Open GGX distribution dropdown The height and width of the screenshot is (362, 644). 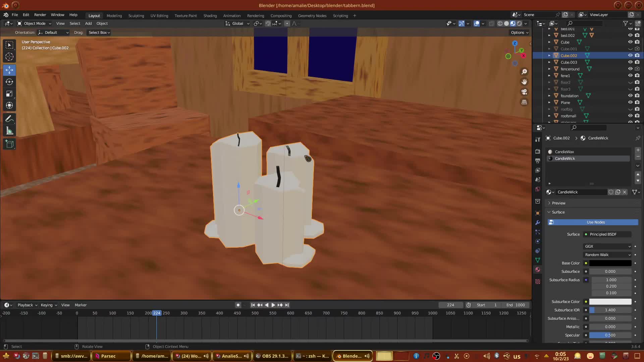point(607,246)
